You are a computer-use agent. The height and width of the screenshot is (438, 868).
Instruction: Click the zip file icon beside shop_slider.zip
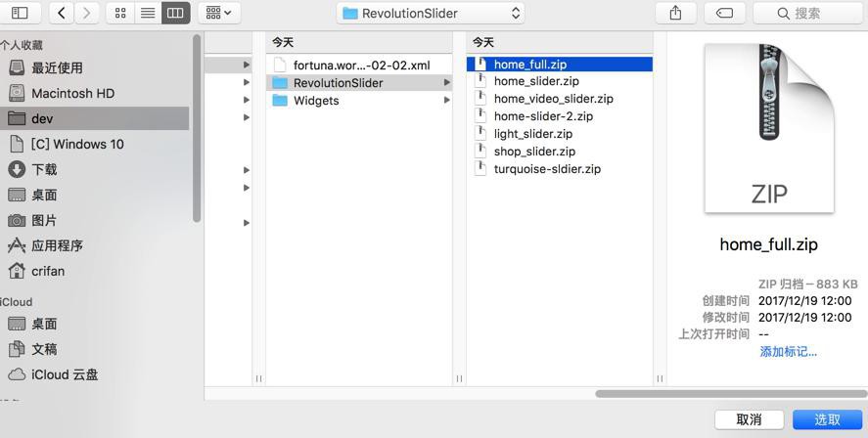[x=481, y=152]
